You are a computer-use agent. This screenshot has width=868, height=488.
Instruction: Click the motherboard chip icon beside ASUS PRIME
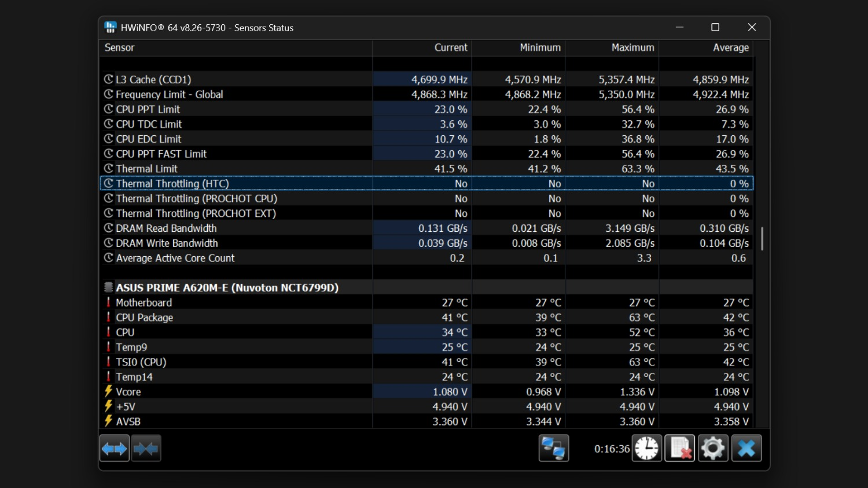point(108,287)
